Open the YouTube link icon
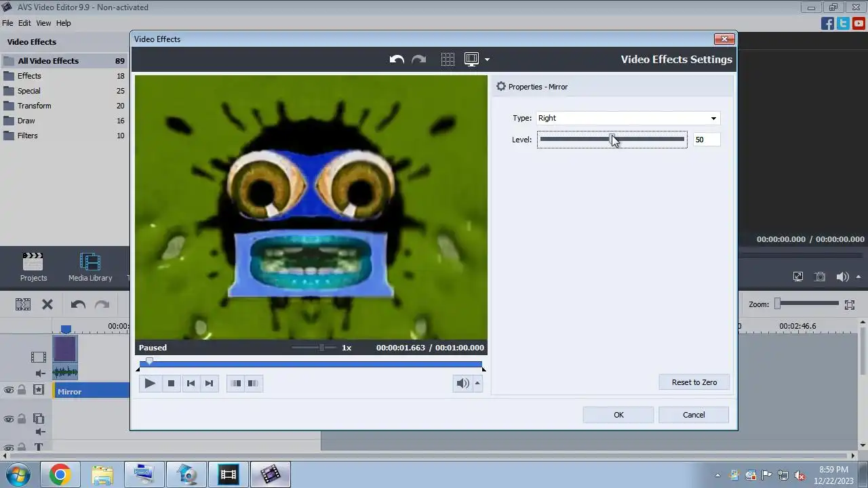 tap(859, 24)
